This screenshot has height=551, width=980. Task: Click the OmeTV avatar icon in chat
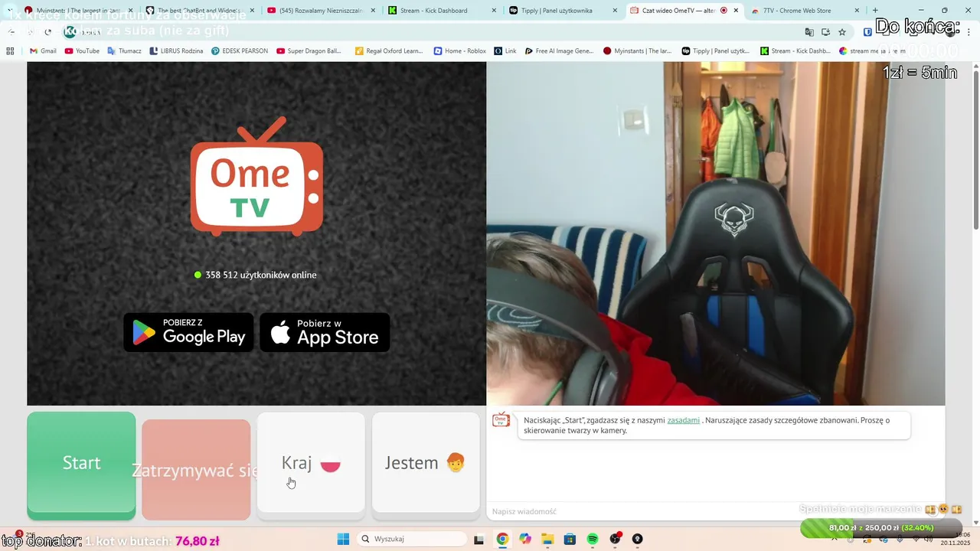click(501, 420)
